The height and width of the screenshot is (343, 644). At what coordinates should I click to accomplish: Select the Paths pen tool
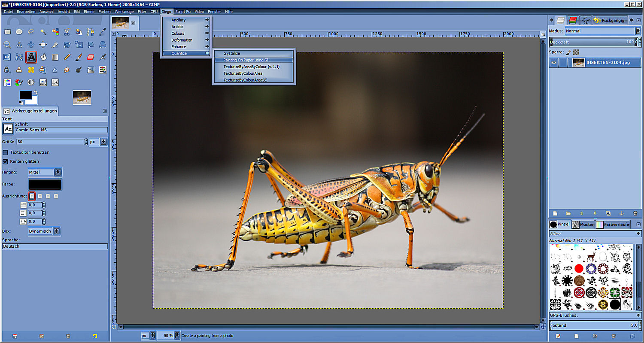(91, 32)
